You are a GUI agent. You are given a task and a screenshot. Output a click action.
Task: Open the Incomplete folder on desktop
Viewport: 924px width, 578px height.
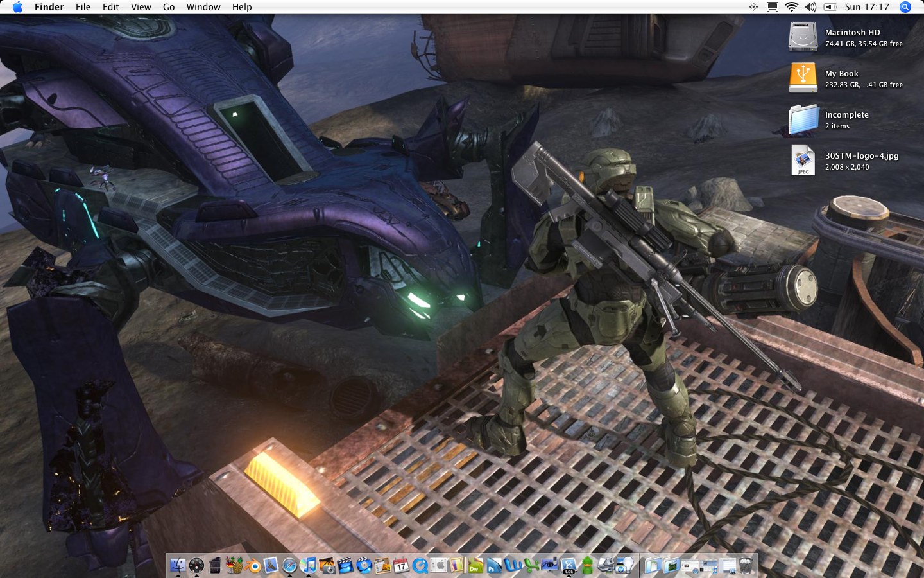(803, 119)
